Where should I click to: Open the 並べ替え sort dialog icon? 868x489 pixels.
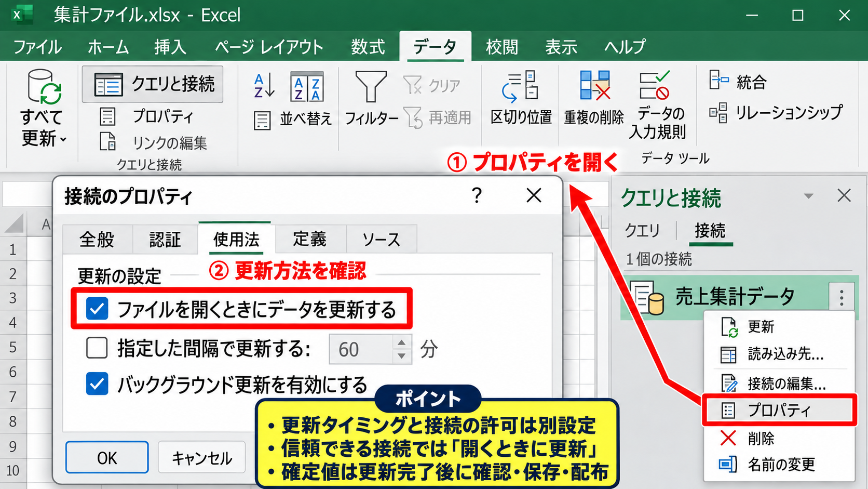coord(307,87)
